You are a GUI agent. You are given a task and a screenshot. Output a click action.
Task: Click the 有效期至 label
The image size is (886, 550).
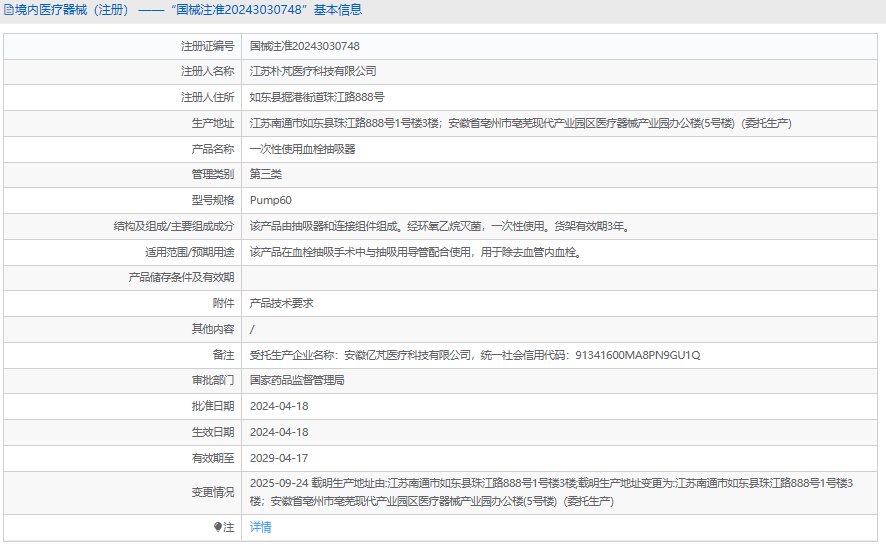click(212, 458)
